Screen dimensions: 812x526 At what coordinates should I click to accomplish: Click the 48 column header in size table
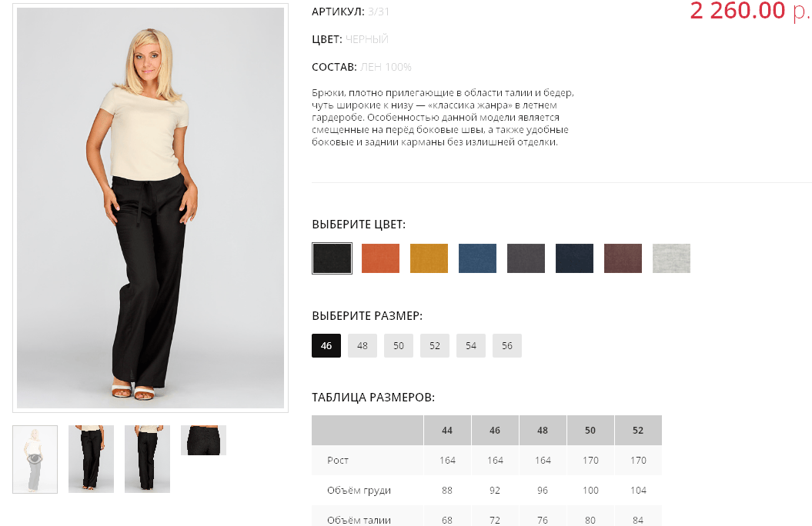coord(543,431)
